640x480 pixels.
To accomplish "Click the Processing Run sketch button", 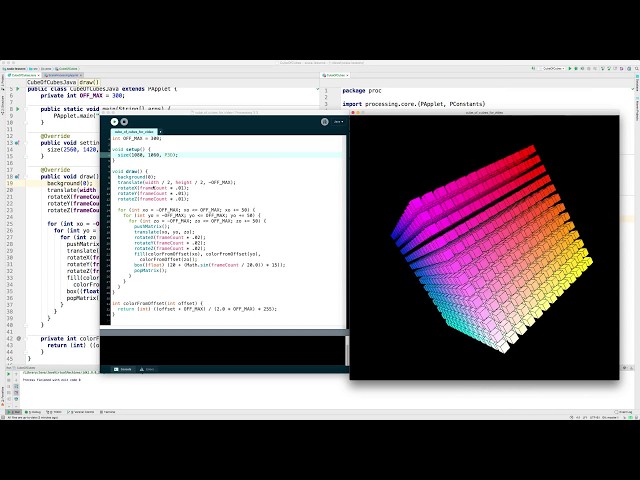I will pos(114,122).
